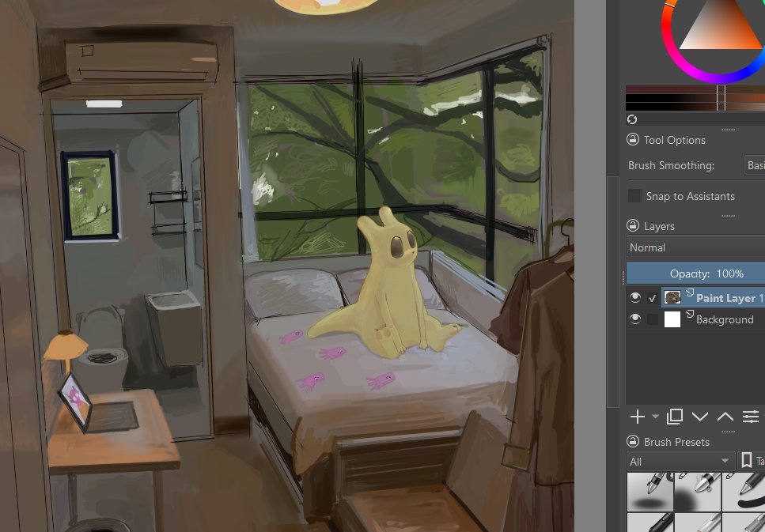Check the checkbox on the Background layer
765x532 pixels.
(653, 319)
